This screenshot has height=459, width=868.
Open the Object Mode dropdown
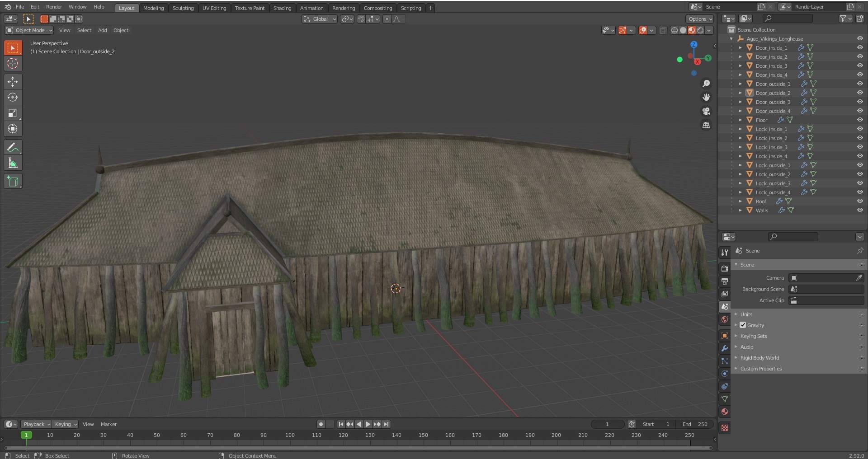pyautogui.click(x=29, y=30)
